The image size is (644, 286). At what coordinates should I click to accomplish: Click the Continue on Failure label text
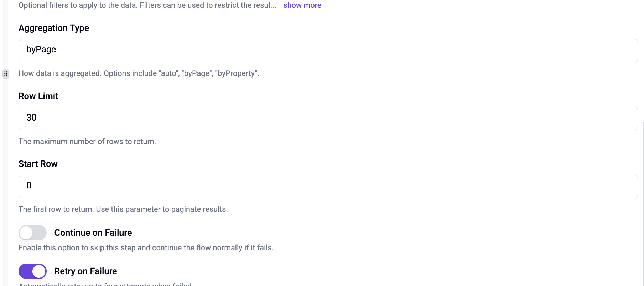coord(93,233)
